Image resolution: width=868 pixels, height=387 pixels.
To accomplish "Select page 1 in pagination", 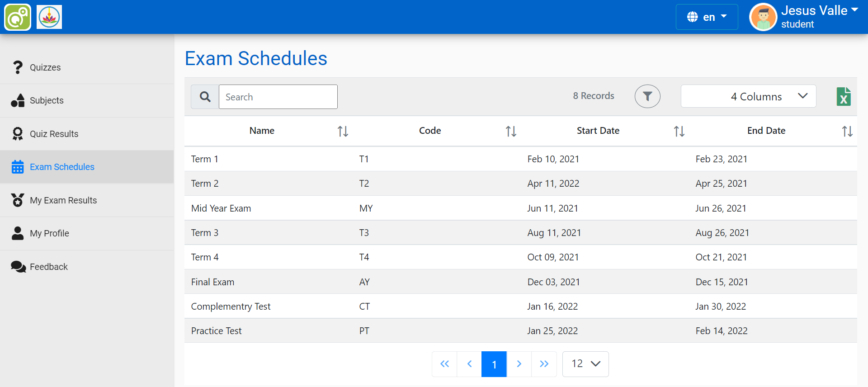I will [x=494, y=364].
